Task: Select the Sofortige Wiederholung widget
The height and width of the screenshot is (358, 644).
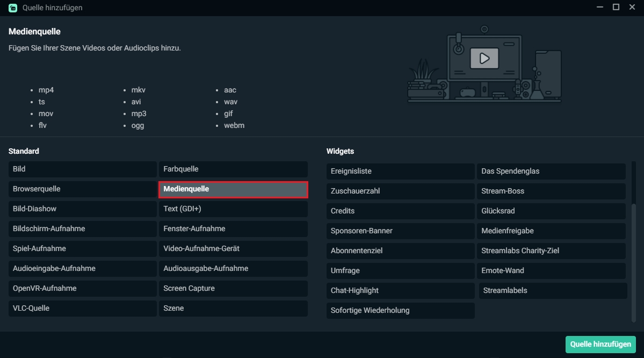Action: point(400,310)
